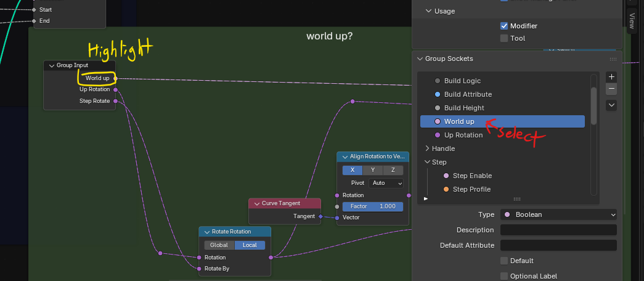Click the 'world up?' frame label
The width and height of the screenshot is (644, 281).
coord(329,36)
